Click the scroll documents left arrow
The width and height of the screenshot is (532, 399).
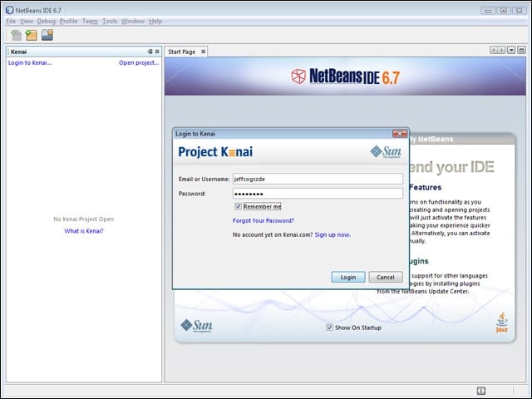point(494,50)
